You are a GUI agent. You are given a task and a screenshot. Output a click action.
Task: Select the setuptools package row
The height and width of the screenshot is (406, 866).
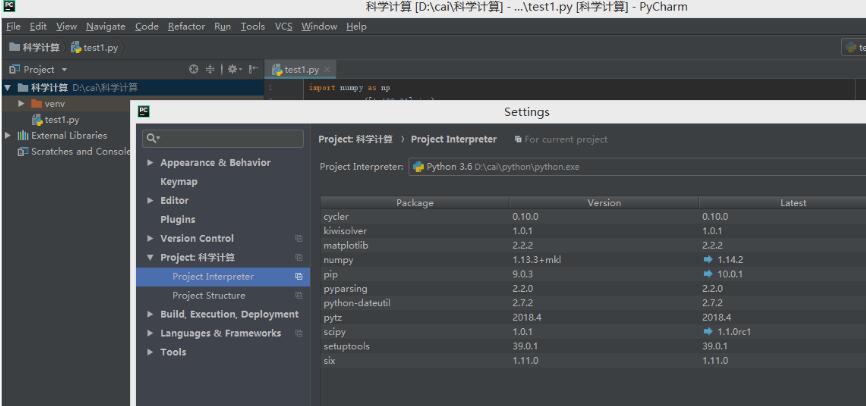pyautogui.click(x=593, y=346)
